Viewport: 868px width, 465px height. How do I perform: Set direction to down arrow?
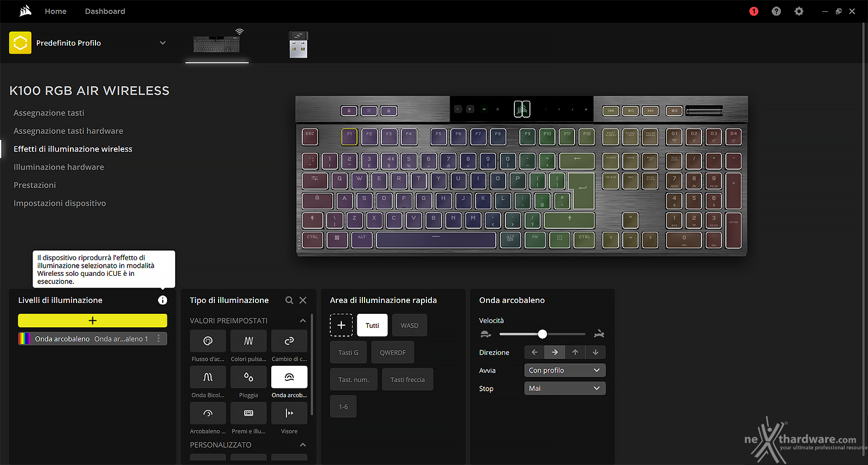(x=596, y=352)
